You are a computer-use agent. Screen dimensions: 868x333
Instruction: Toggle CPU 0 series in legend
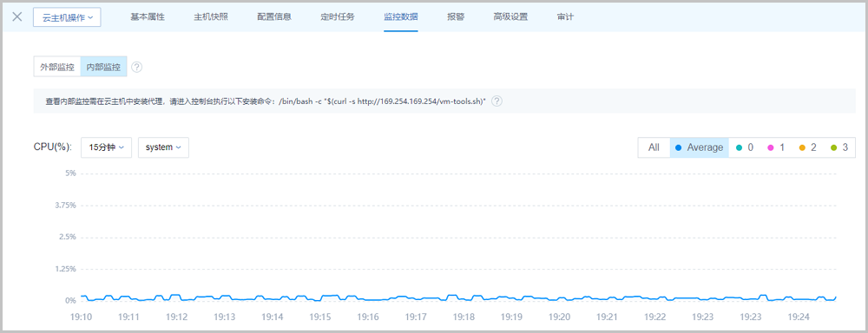744,147
